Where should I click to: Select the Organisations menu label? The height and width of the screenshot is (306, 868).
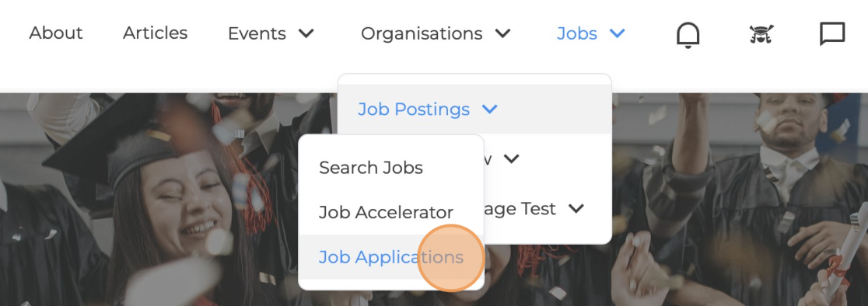click(x=422, y=33)
